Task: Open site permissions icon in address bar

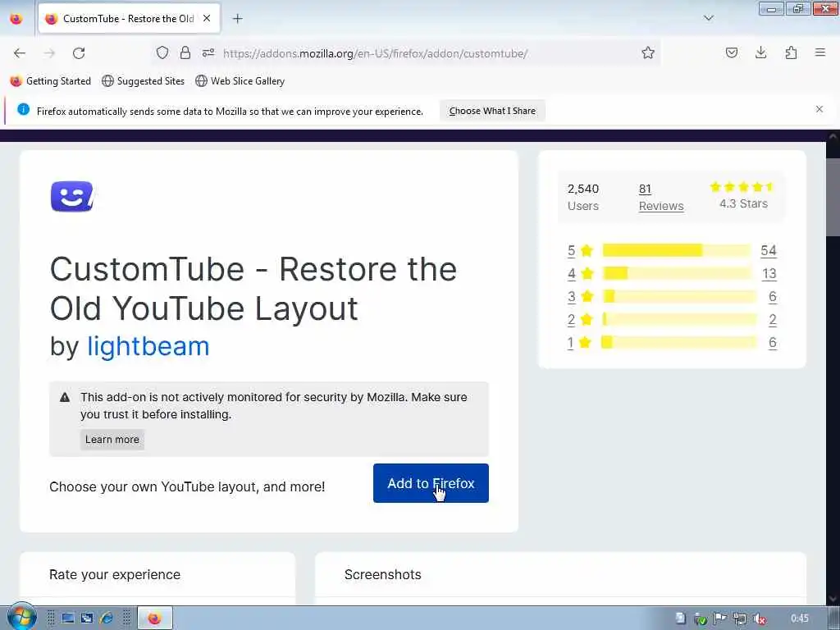Action: (208, 52)
